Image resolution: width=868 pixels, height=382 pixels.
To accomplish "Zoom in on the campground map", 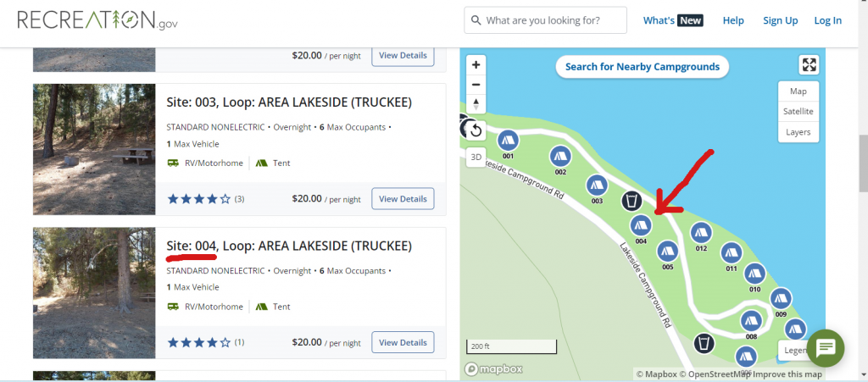I will click(x=476, y=64).
